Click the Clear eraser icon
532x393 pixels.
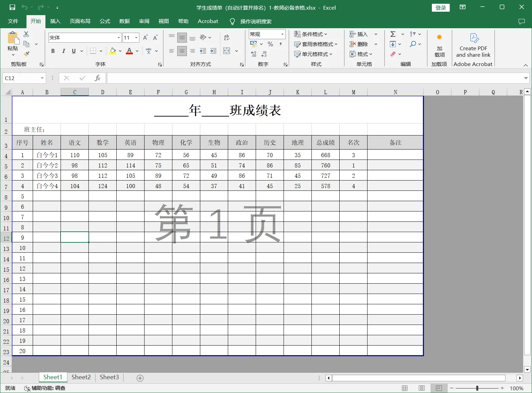point(393,54)
